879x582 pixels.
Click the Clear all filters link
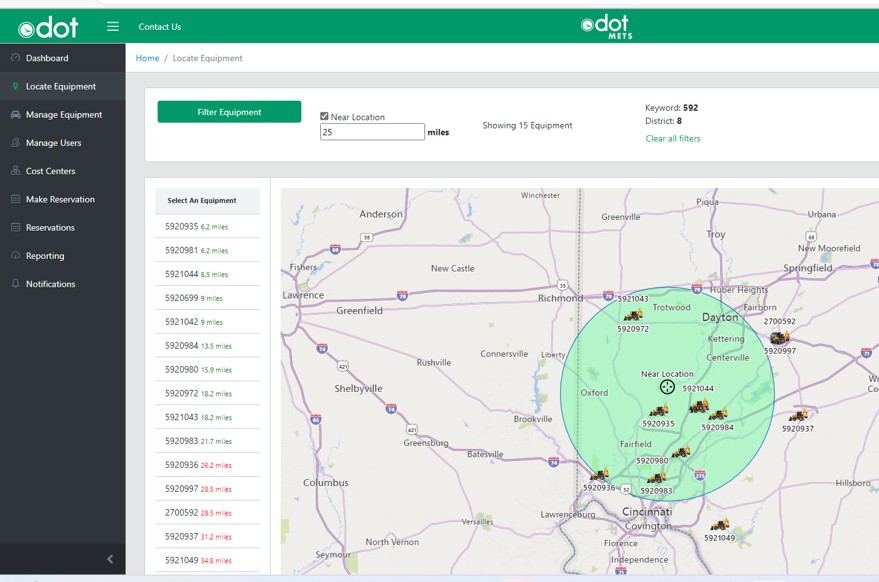point(672,139)
